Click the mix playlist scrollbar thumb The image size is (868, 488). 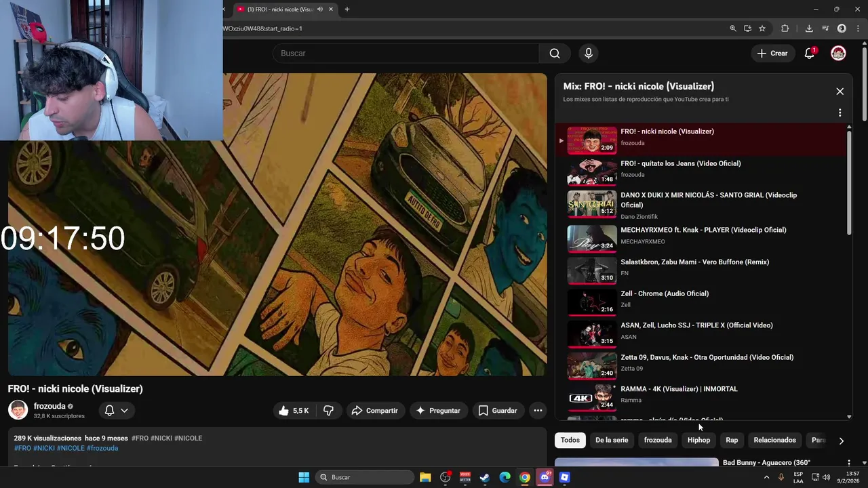click(849, 183)
